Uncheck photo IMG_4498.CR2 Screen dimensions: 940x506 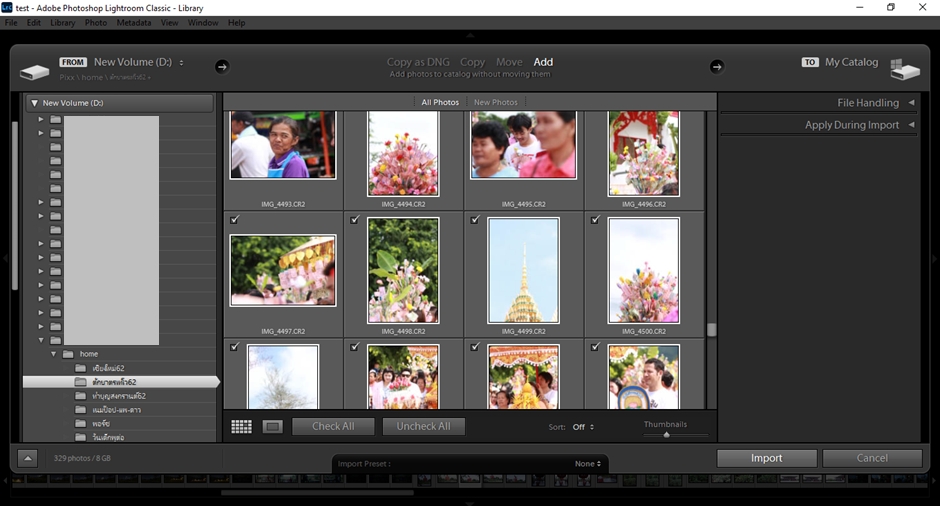click(355, 220)
